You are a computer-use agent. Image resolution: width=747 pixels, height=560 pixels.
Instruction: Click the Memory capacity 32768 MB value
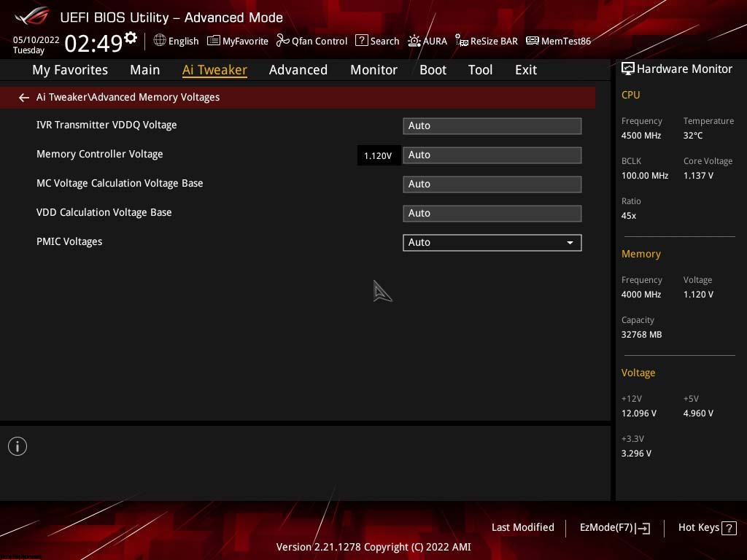[x=641, y=335]
